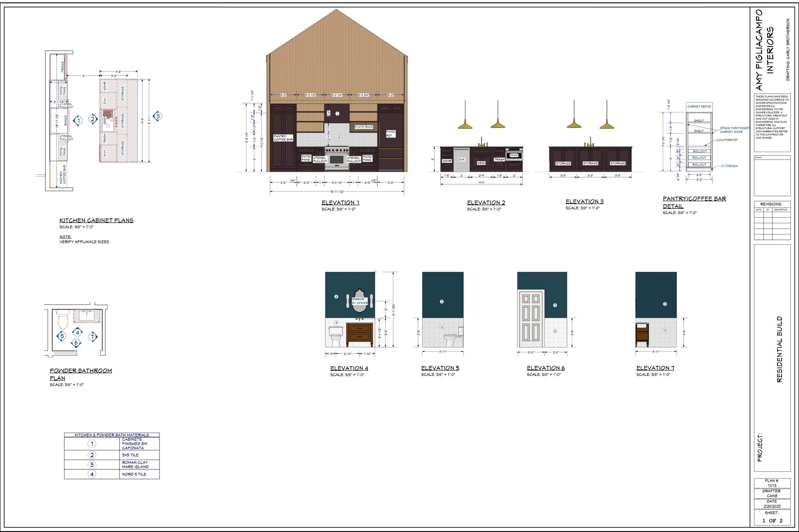Click the "CABINET ABOVE" label in pantry detail
Screen dimensions: 799x532
(699, 107)
